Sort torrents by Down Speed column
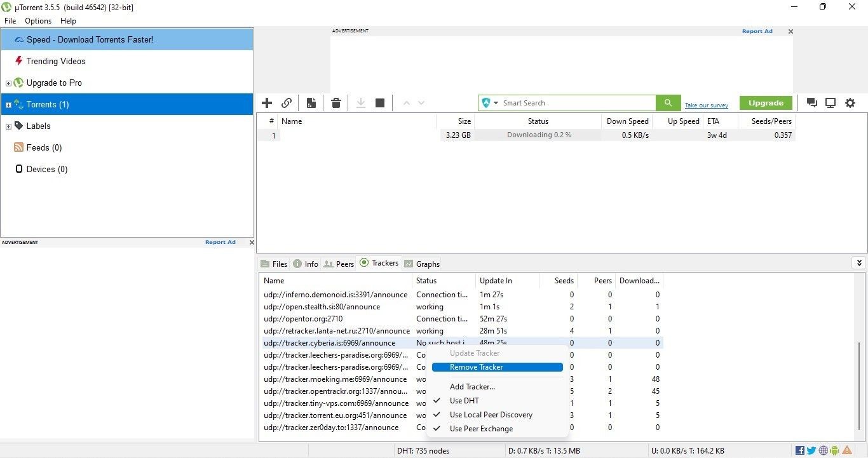The height and width of the screenshot is (458, 868). 627,121
